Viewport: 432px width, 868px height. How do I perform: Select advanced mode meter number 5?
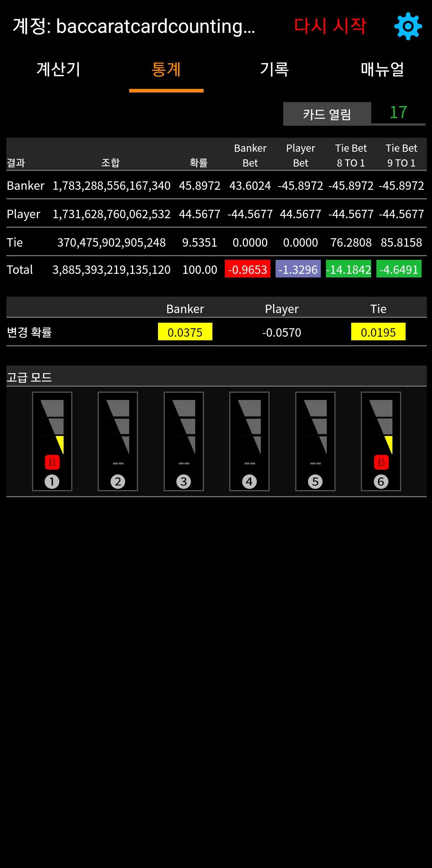pyautogui.click(x=315, y=441)
